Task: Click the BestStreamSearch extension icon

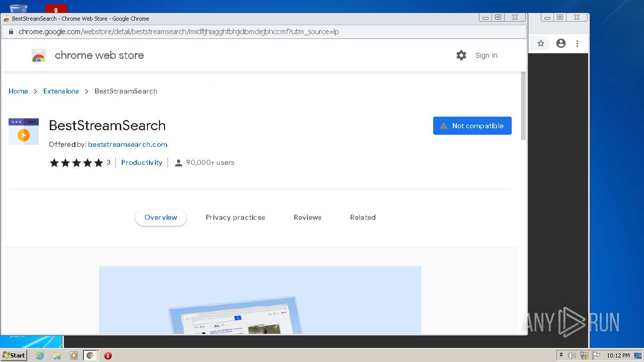Action: [24, 131]
